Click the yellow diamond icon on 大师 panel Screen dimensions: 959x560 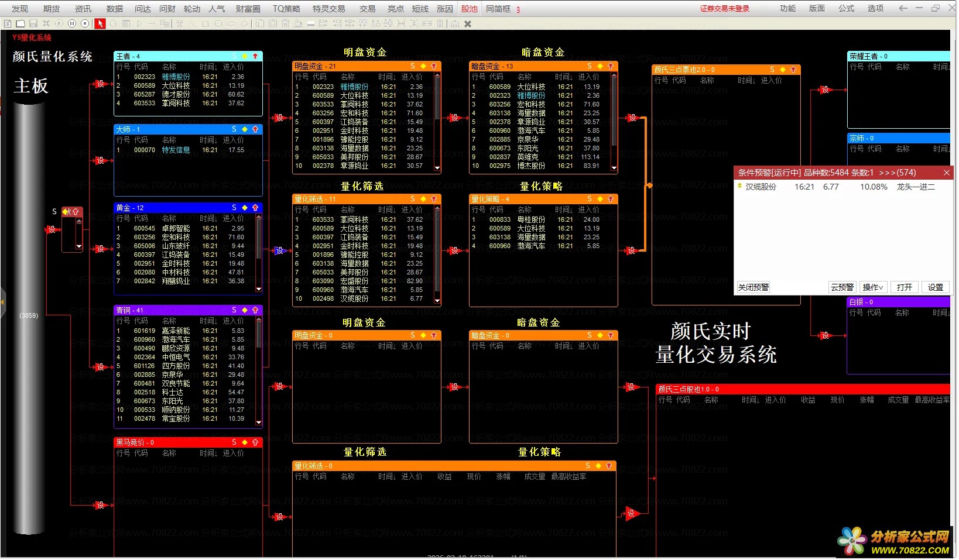click(245, 129)
